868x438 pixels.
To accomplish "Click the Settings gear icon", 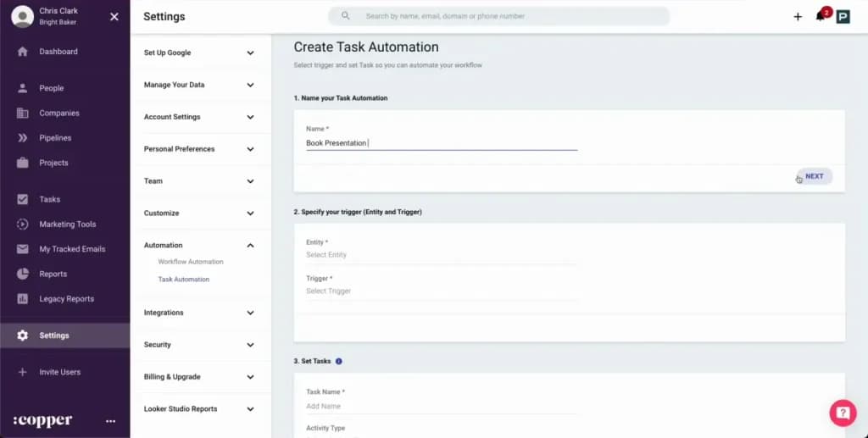I will (22, 335).
